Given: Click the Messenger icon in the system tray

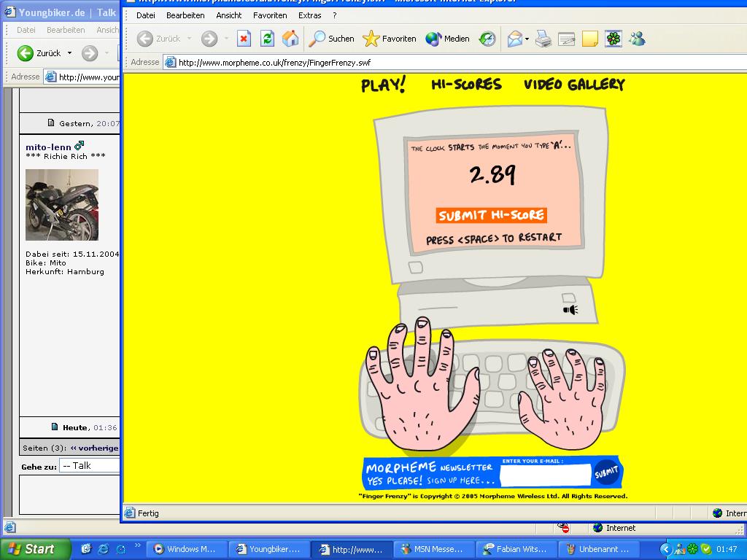Looking at the screenshot, I should click(x=680, y=549).
